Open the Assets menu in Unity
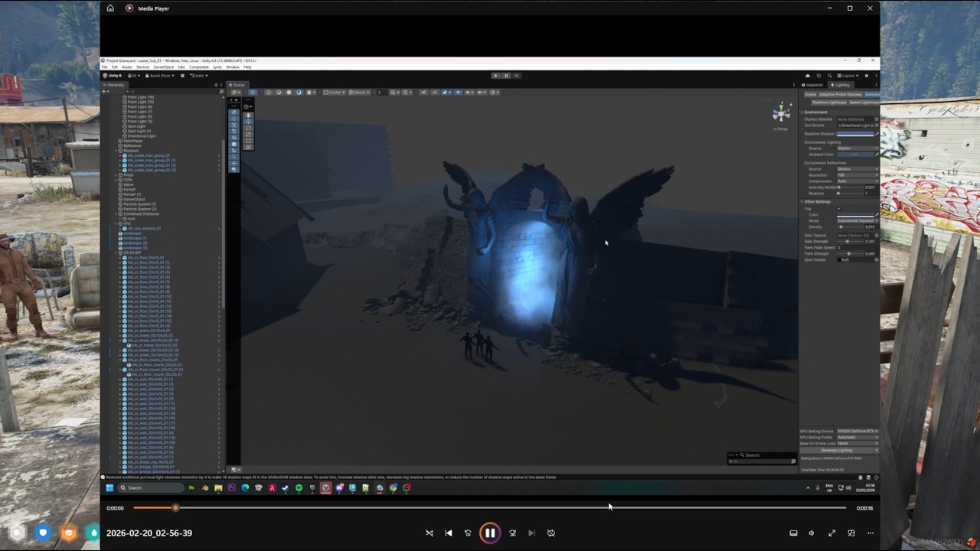980x551 pixels. coord(127,67)
